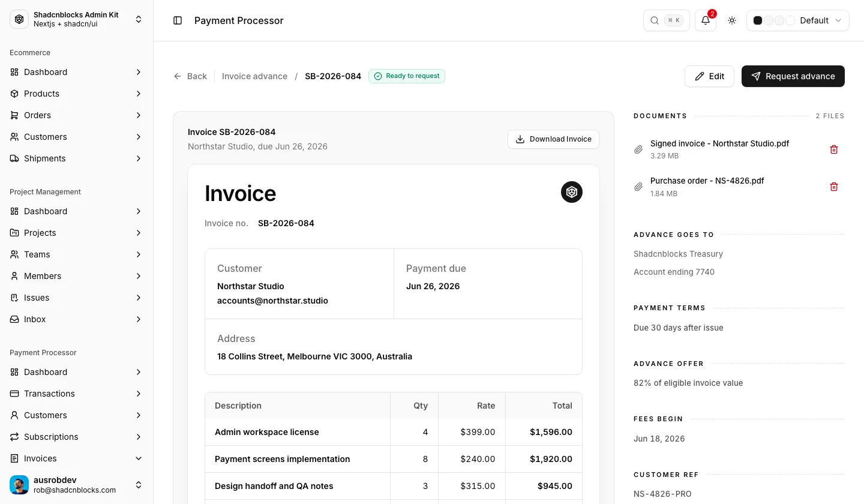The image size is (864, 504).
Task: Go back using the Back link
Action: (x=190, y=76)
